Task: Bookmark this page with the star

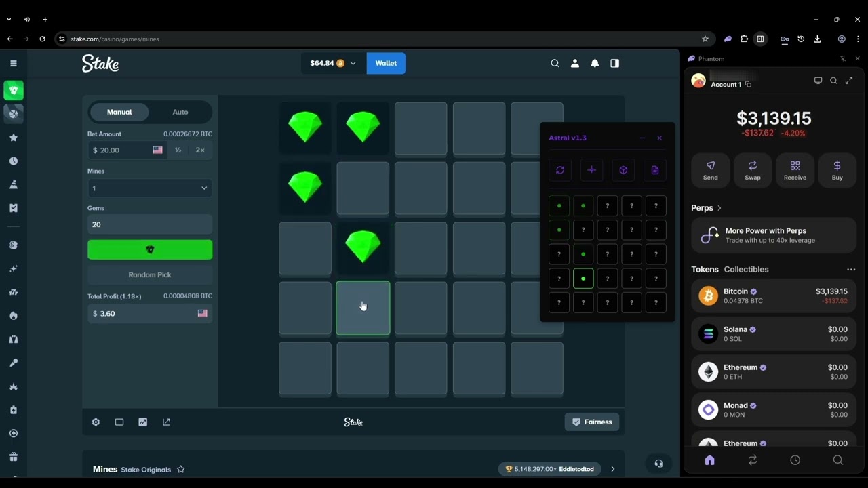Action: (705, 39)
